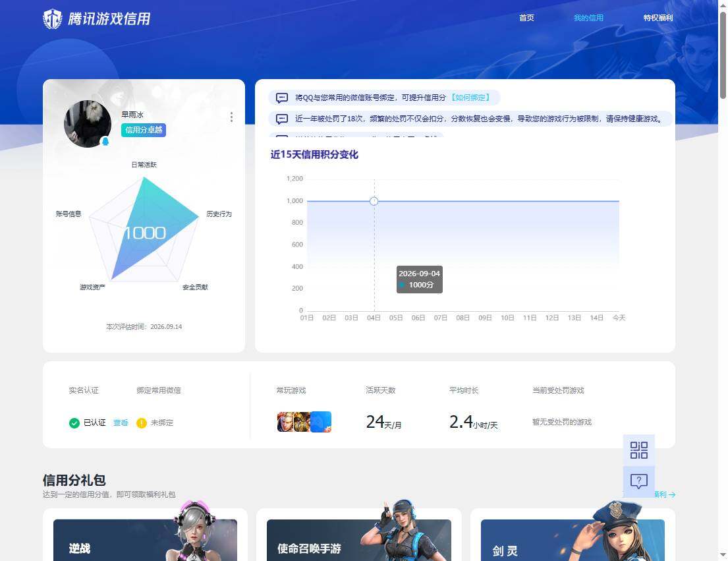
Task: Click the 查看 link next to 已认证
Action: tap(121, 423)
